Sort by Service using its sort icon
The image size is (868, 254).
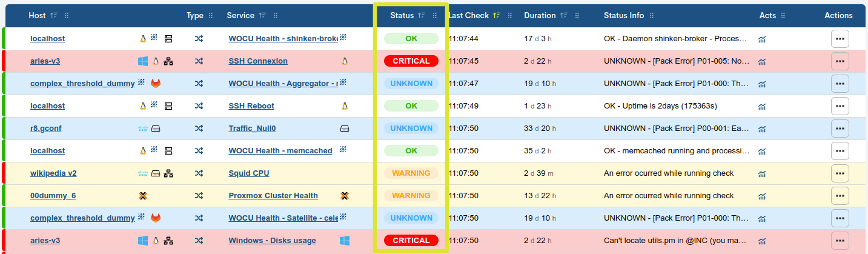[262, 16]
